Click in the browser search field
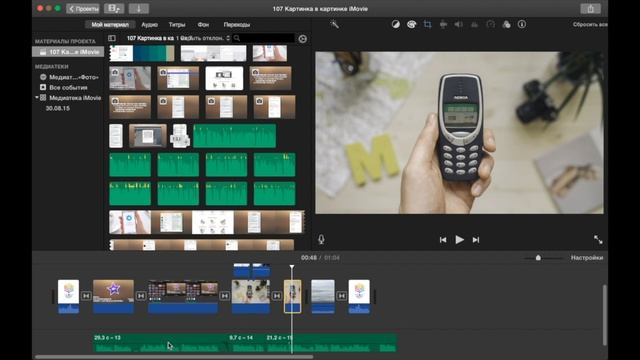Image resolution: width=640 pixels, height=360 pixels. tap(263, 38)
